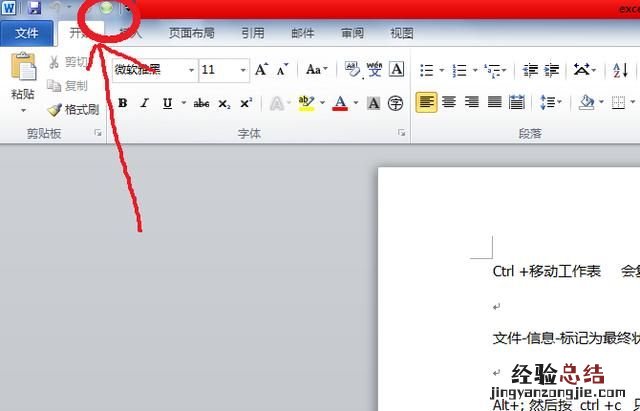Open the Aa change case menu
This screenshot has height=411, width=640.
(x=317, y=69)
